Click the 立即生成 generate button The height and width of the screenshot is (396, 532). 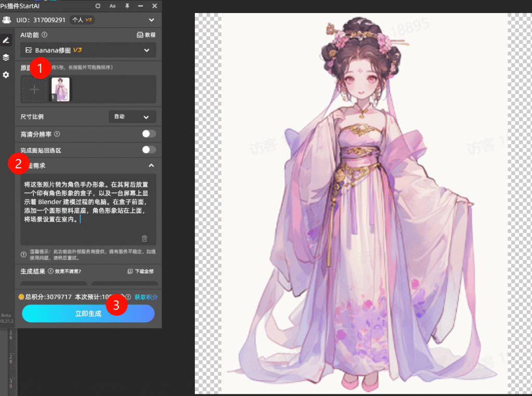88,314
